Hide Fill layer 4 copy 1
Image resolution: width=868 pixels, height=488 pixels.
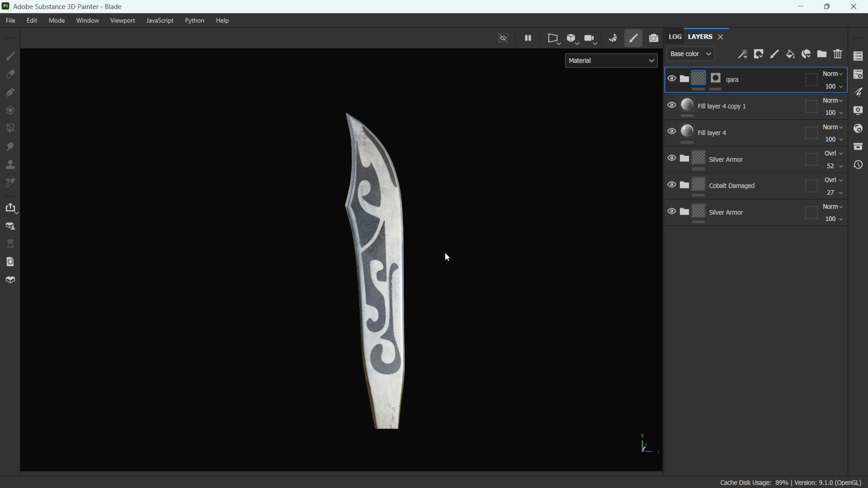[672, 105]
